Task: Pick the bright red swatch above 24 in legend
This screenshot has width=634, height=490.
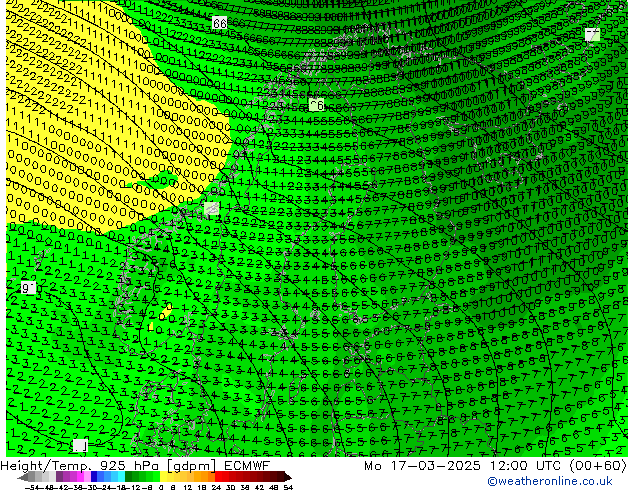Action: (x=219, y=477)
